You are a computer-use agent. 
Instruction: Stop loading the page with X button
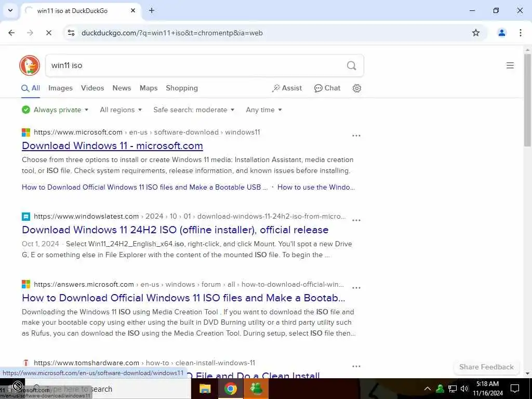pos(48,33)
